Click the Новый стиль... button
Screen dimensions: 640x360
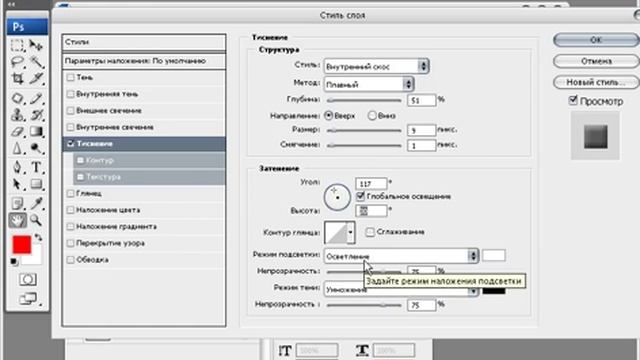(x=596, y=82)
